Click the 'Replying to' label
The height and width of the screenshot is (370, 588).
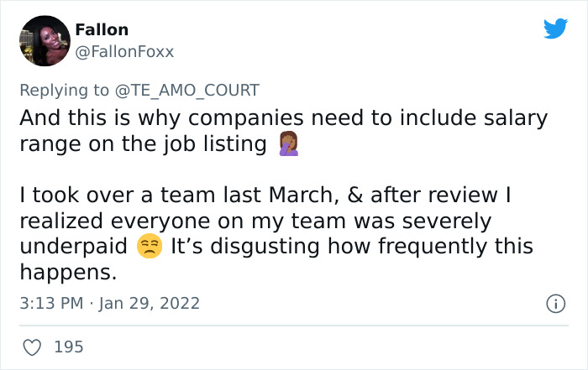[x=61, y=88]
